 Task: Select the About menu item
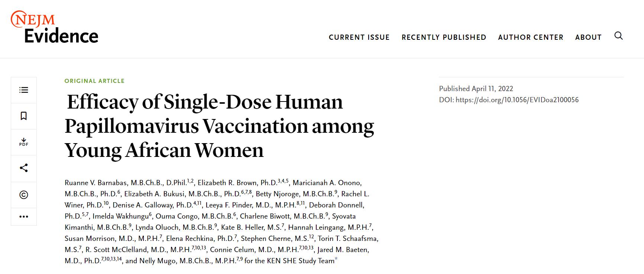click(588, 37)
